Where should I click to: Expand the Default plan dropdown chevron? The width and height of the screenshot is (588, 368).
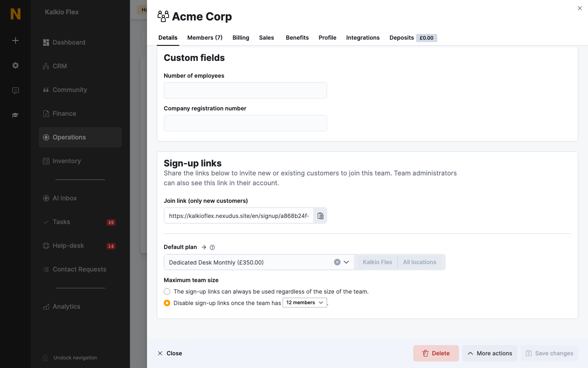[x=346, y=262]
